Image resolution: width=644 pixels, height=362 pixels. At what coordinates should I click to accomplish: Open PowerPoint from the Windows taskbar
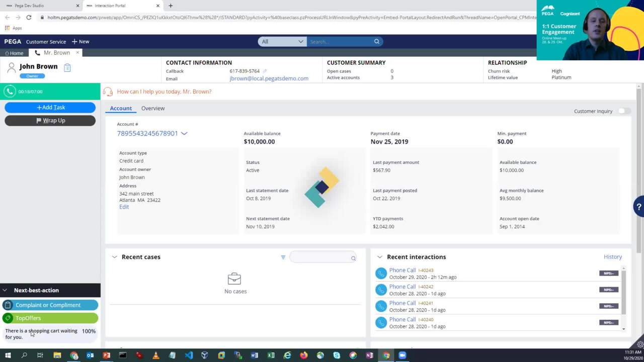(x=106, y=355)
